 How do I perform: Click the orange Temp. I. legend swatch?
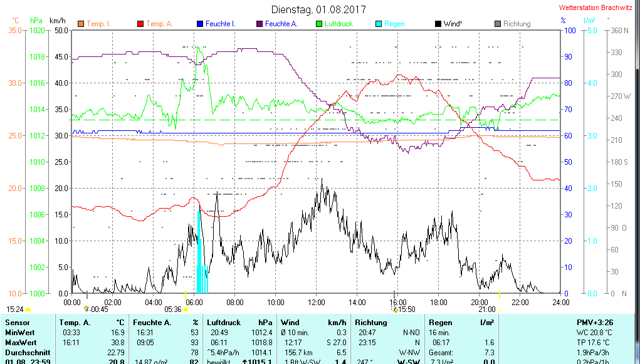[x=80, y=24]
